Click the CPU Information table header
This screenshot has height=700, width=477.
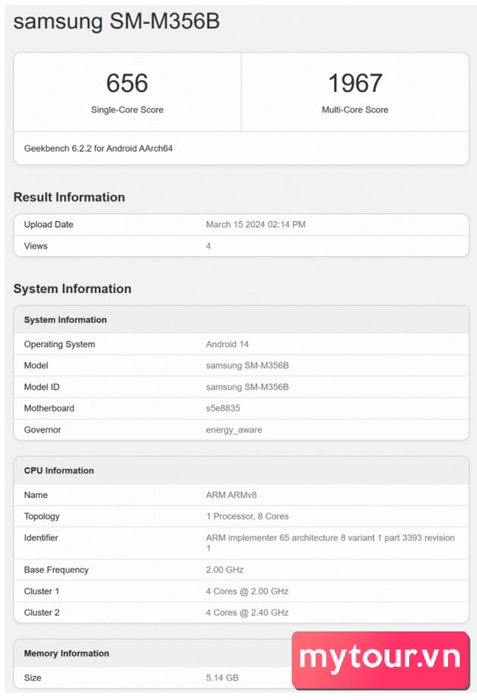241,471
